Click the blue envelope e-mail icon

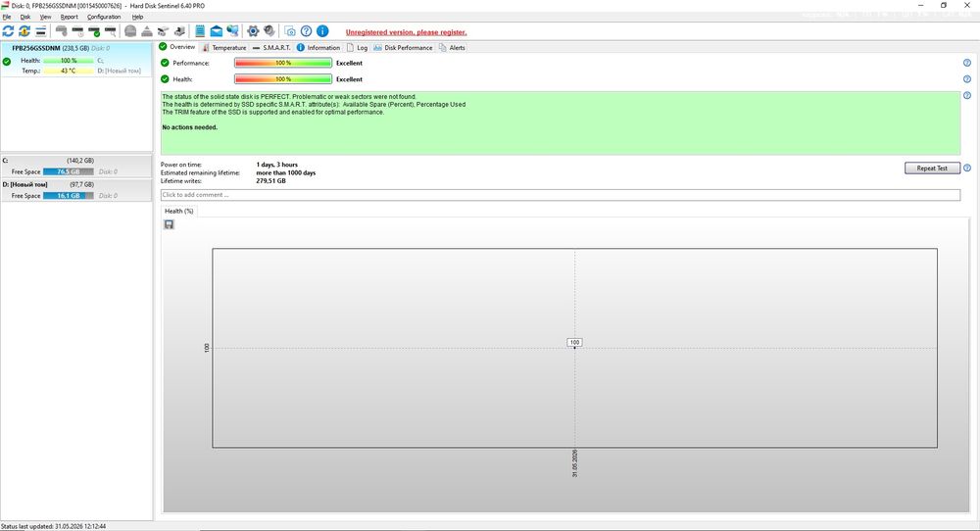click(217, 30)
